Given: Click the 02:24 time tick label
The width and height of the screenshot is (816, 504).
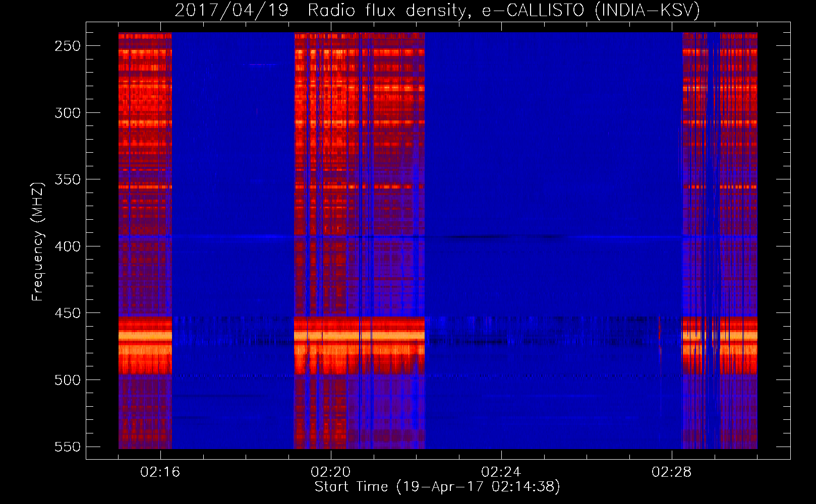Looking at the screenshot, I should 501,472.
